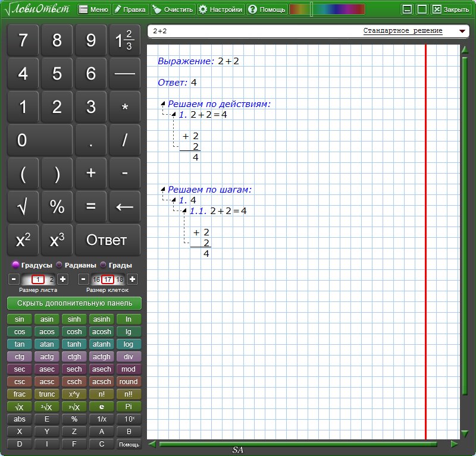Select cell size 18
This screenshot has height=456, width=476.
pos(120,279)
